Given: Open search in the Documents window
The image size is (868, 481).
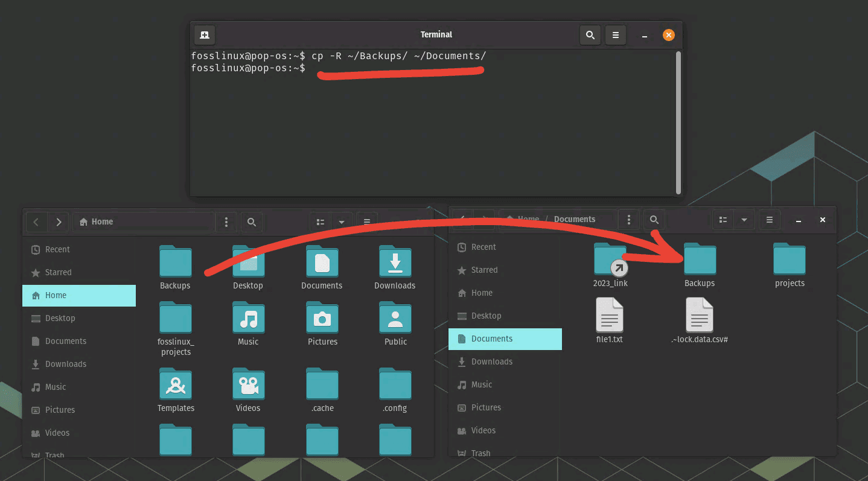Looking at the screenshot, I should click(x=654, y=220).
